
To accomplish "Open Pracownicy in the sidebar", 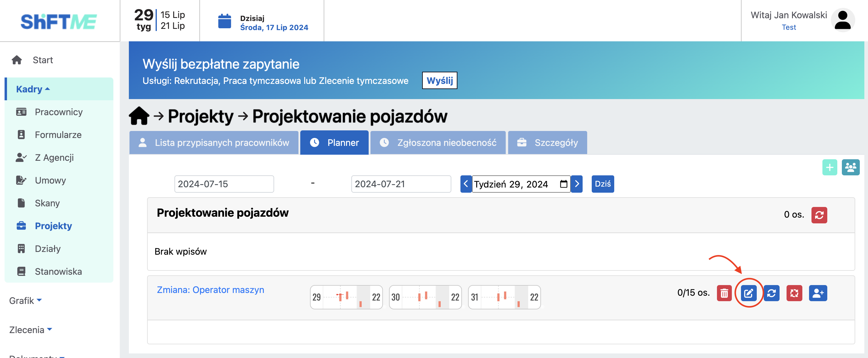I will click(59, 112).
